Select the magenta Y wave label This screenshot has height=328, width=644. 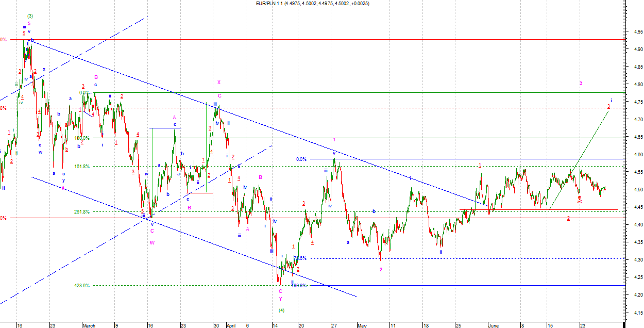281,299
